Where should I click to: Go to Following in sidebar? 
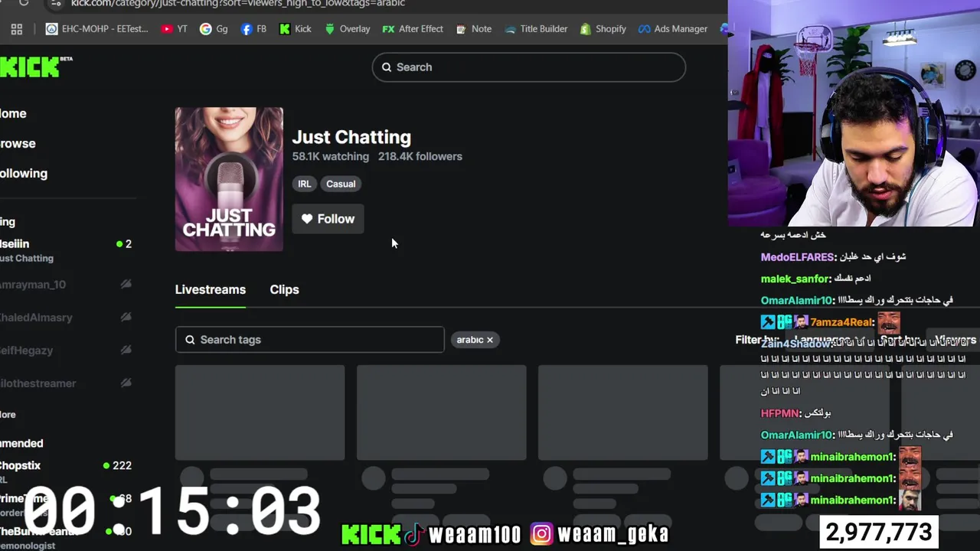[x=24, y=174]
